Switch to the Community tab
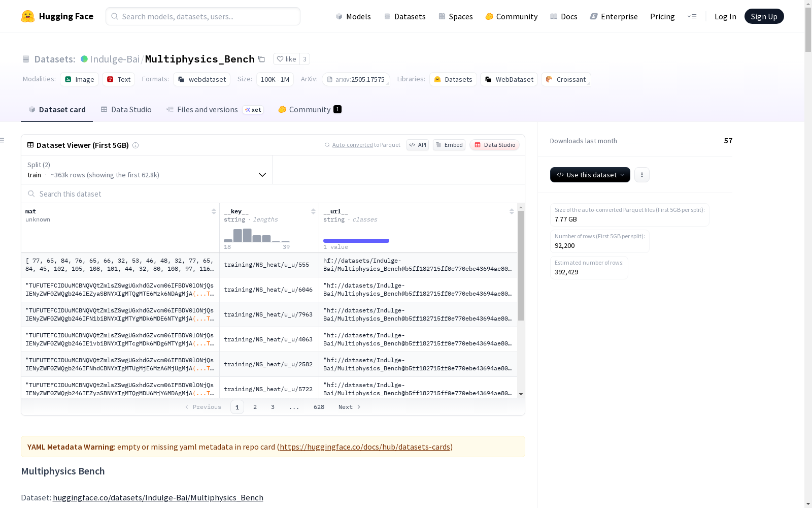This screenshot has width=812, height=508. (310, 110)
